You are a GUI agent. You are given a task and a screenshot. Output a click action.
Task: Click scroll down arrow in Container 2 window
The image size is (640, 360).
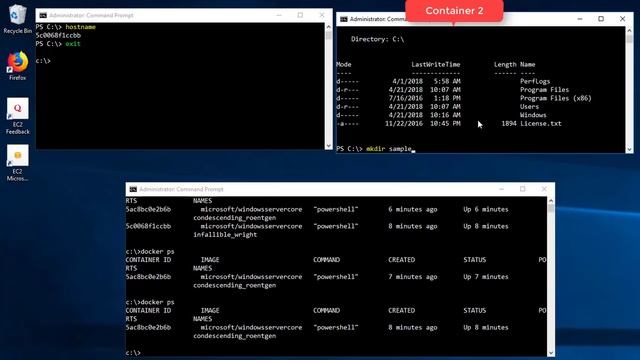click(x=629, y=150)
